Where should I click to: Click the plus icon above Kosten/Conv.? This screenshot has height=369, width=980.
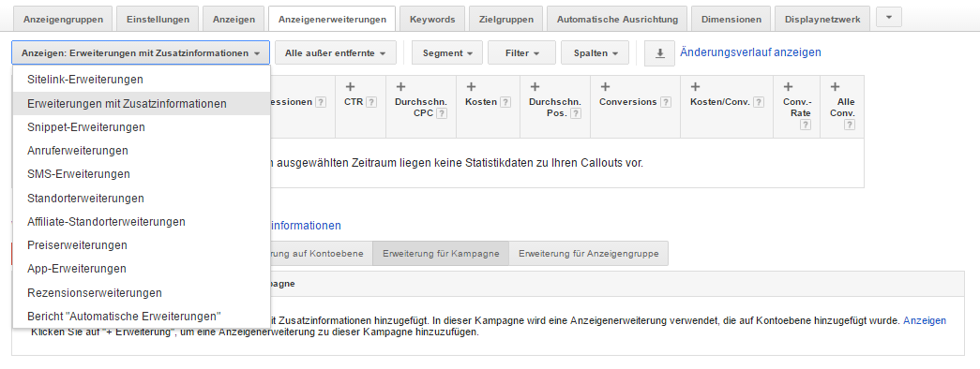(695, 87)
